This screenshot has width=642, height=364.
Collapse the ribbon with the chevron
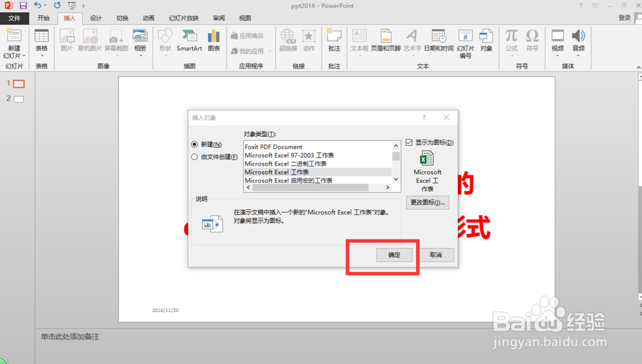pos(638,67)
